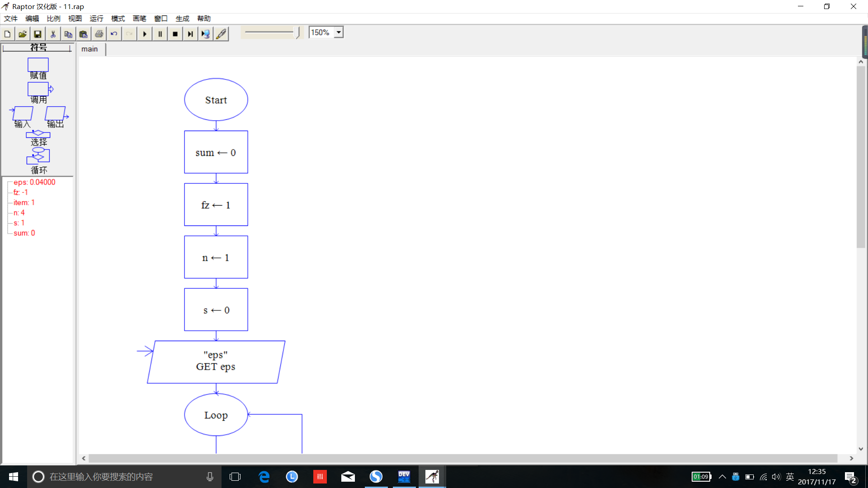868x488 pixels.
Task: Click the run-on-server computer icon
Action: coord(206,34)
